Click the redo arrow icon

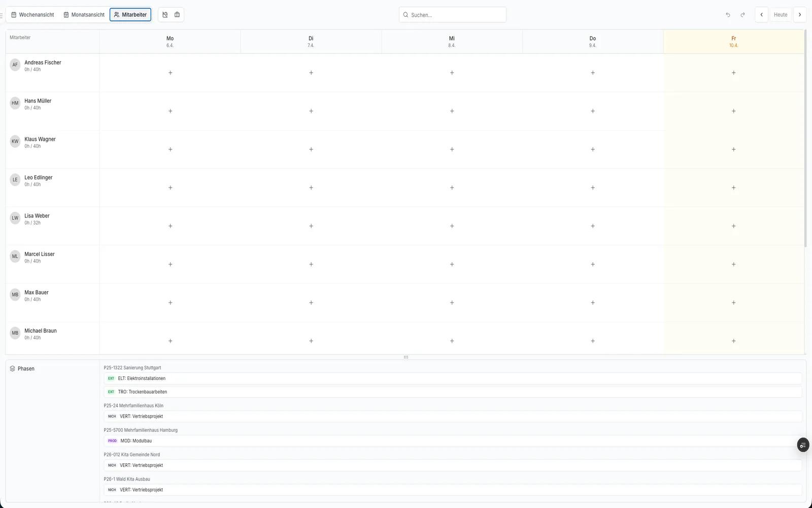742,15
